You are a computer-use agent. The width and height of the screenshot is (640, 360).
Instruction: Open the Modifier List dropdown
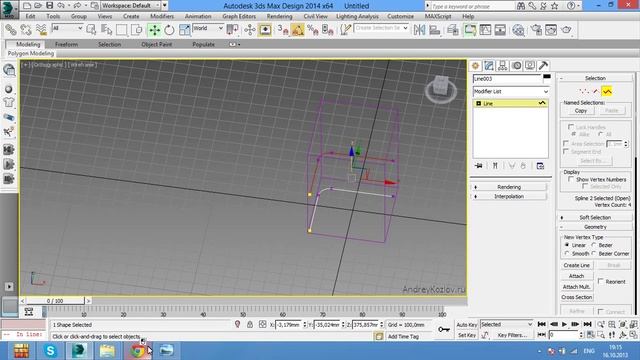pyautogui.click(x=511, y=91)
